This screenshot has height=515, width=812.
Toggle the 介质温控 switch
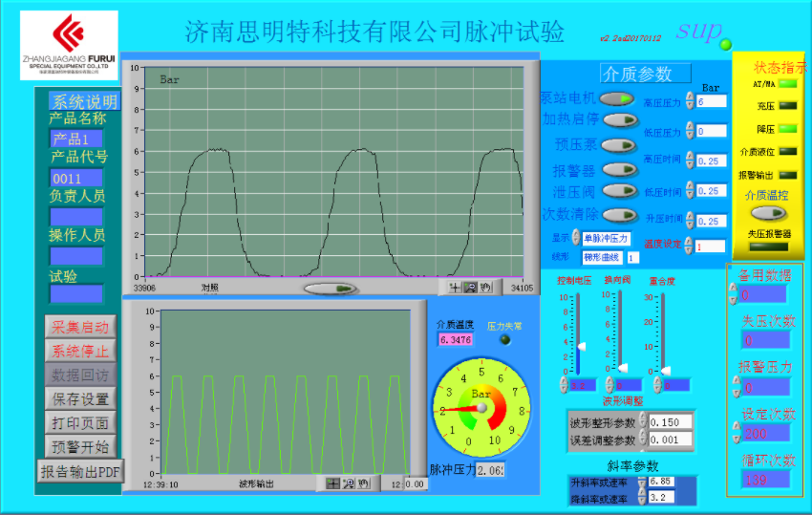click(769, 213)
